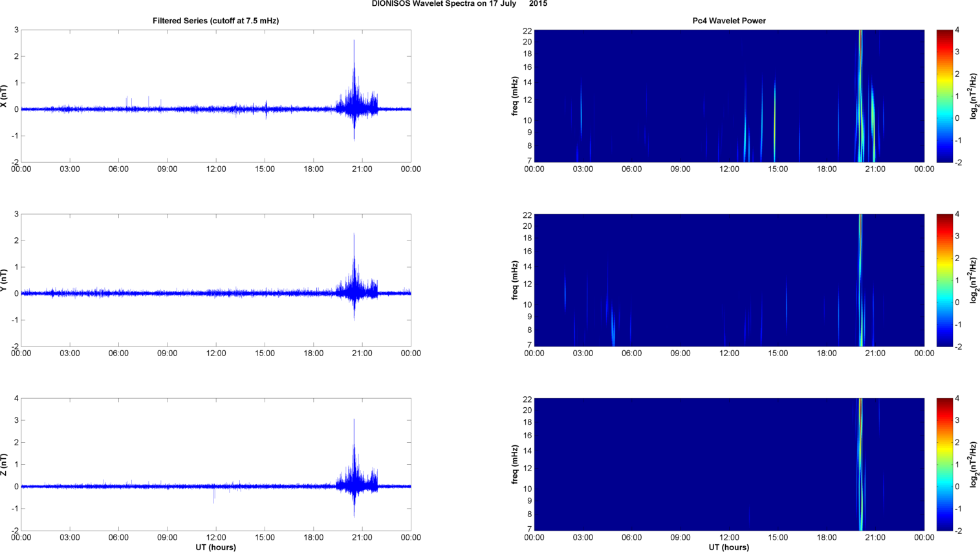Click the 14 frequency tick on top spectrogram
Viewport: 980px width, 552px height.
[x=527, y=83]
